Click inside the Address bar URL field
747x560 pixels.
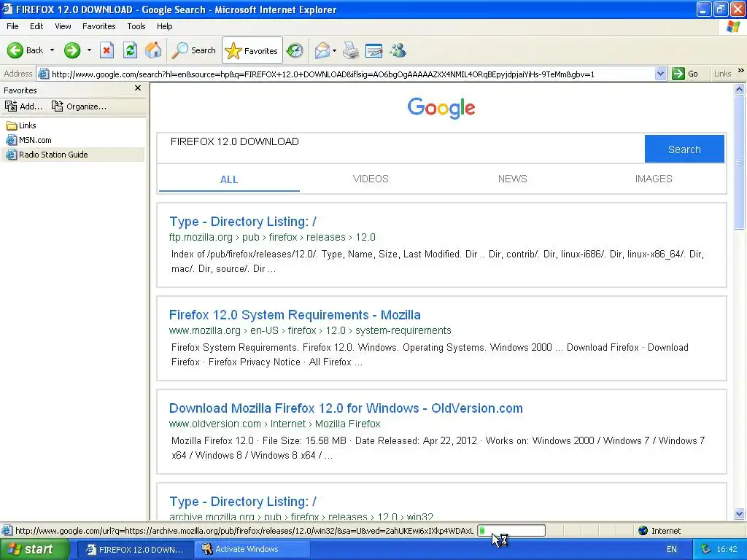tap(352, 74)
